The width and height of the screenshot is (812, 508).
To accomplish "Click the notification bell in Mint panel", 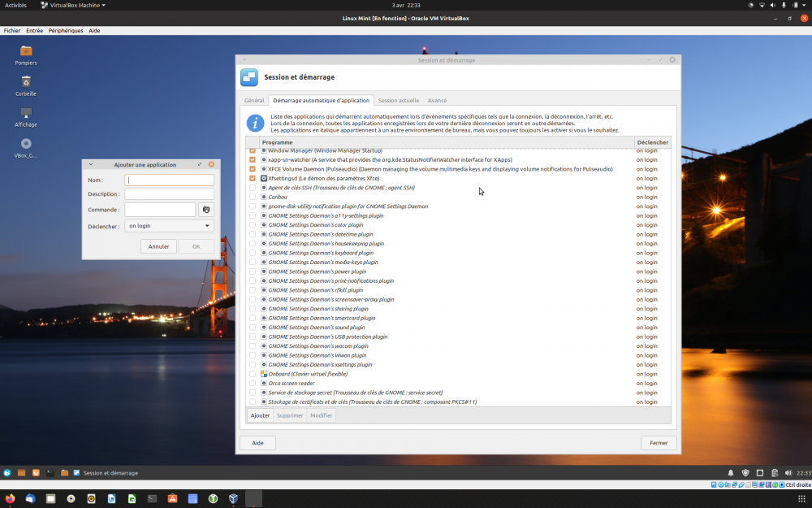I will coord(731,473).
